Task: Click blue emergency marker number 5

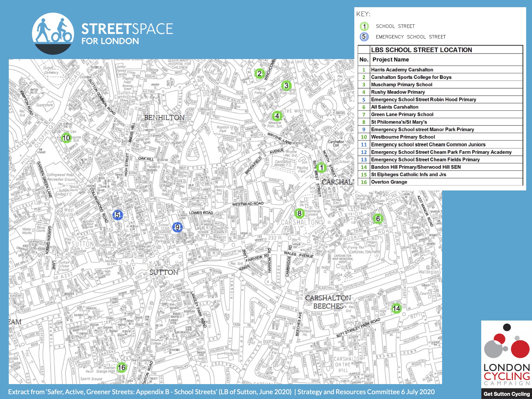Action: click(118, 215)
